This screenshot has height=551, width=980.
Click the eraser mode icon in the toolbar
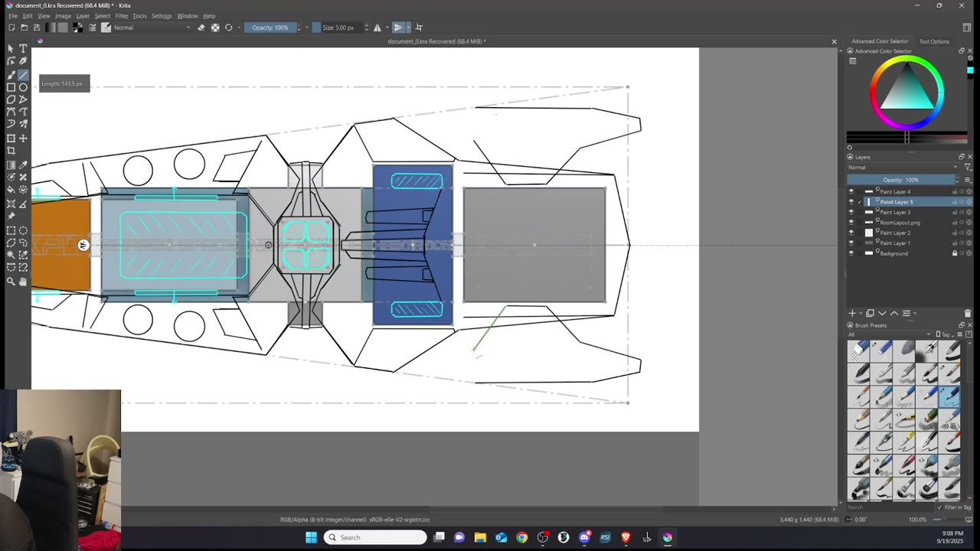pyautogui.click(x=201, y=28)
